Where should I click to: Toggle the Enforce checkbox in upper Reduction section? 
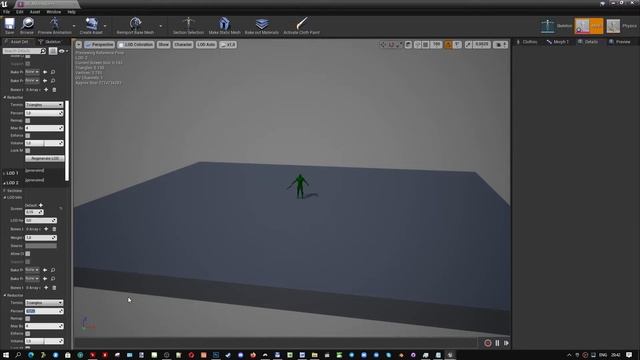click(28, 136)
